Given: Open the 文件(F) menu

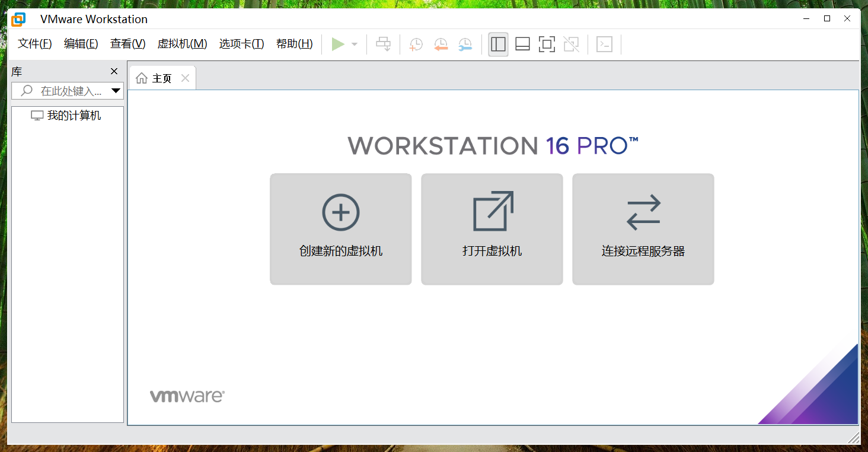Looking at the screenshot, I should [35, 44].
